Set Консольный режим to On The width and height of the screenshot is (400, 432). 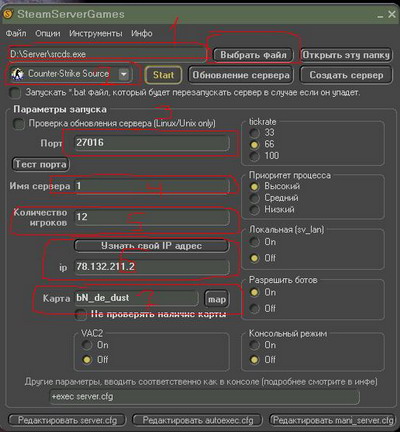click(x=254, y=345)
